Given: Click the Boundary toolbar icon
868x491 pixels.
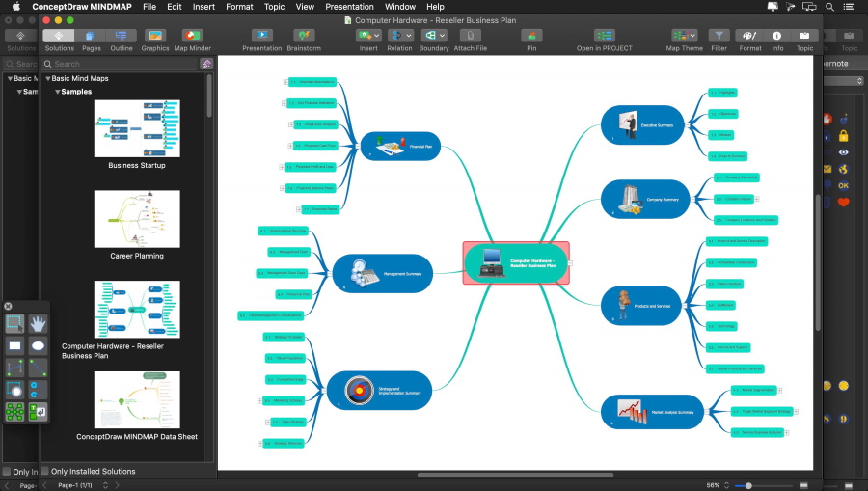Looking at the screenshot, I should [430, 36].
